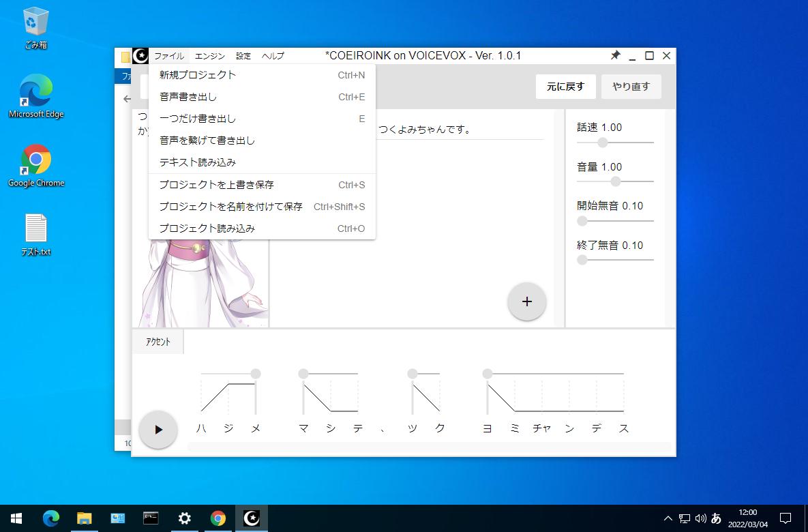Image resolution: width=808 pixels, height=532 pixels.
Task: Select プロジェクトを名前を付けて保存
Action: (x=262, y=207)
